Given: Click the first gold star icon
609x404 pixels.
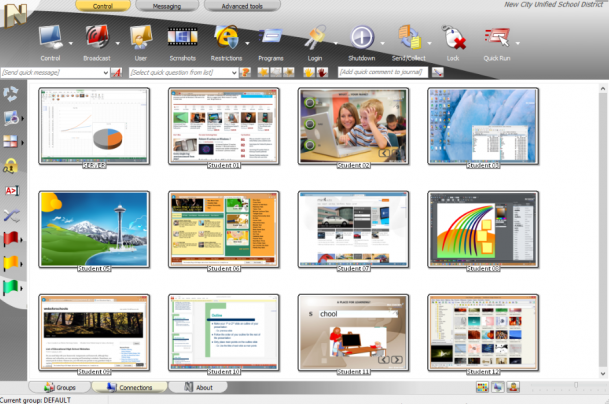Looking at the screenshot, I should (x=263, y=72).
